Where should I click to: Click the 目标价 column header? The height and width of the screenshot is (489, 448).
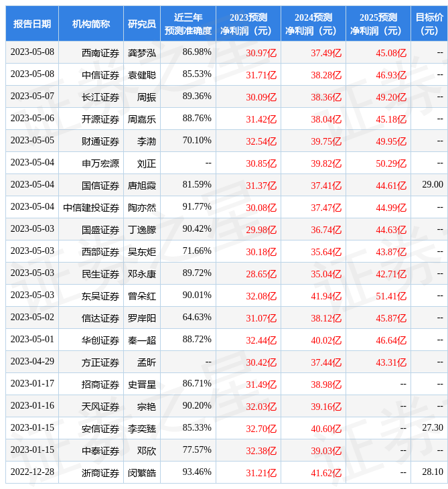429,23
